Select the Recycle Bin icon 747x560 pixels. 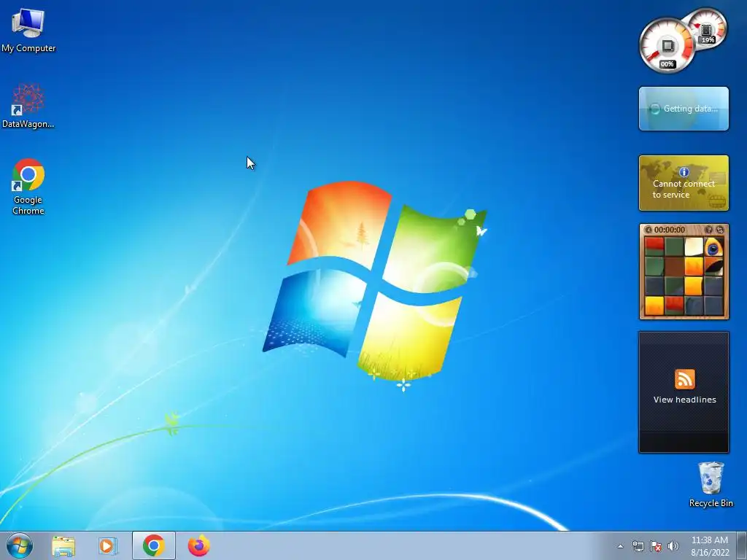[x=711, y=484]
